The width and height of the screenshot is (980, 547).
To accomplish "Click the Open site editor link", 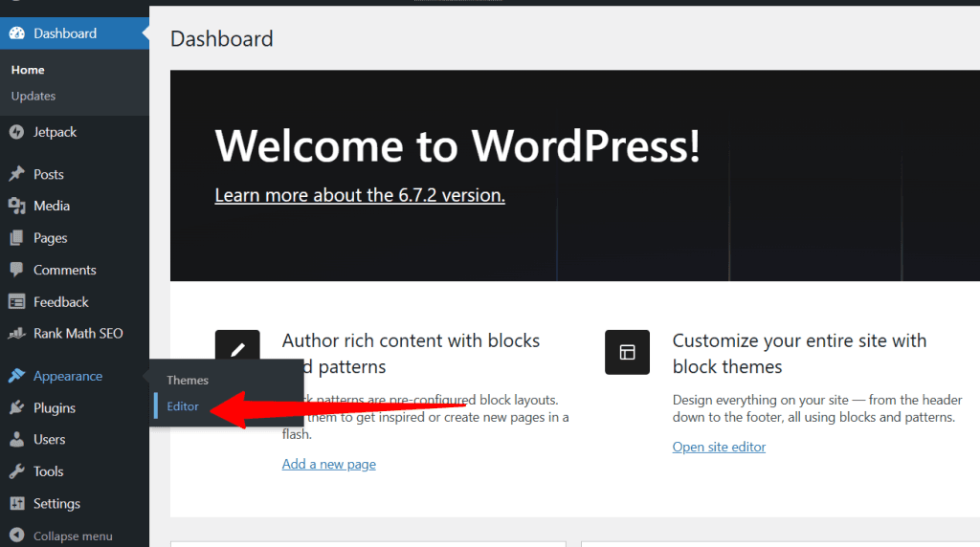I will (x=719, y=447).
